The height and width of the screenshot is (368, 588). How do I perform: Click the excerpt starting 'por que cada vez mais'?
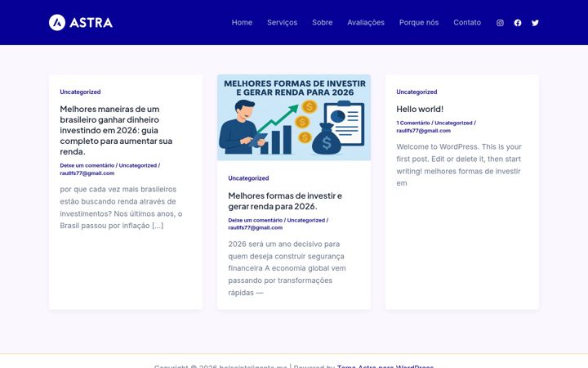tap(121, 207)
